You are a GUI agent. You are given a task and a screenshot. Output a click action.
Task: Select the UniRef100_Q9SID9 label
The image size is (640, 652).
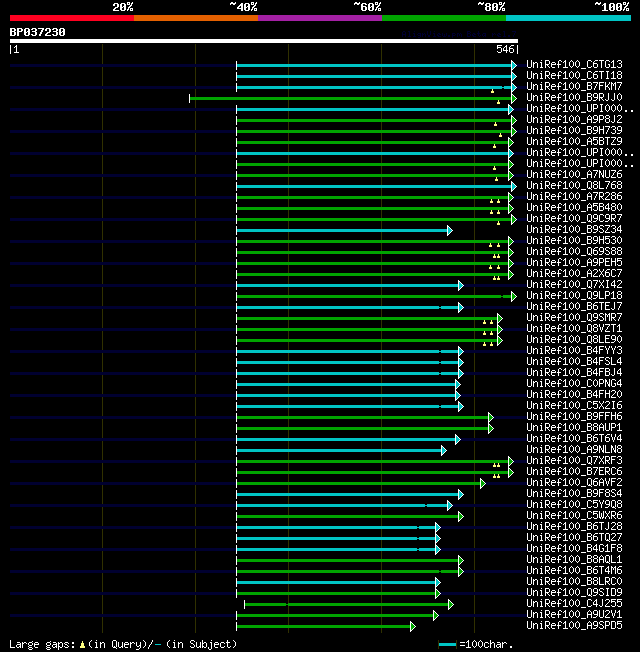pyautogui.click(x=574, y=593)
